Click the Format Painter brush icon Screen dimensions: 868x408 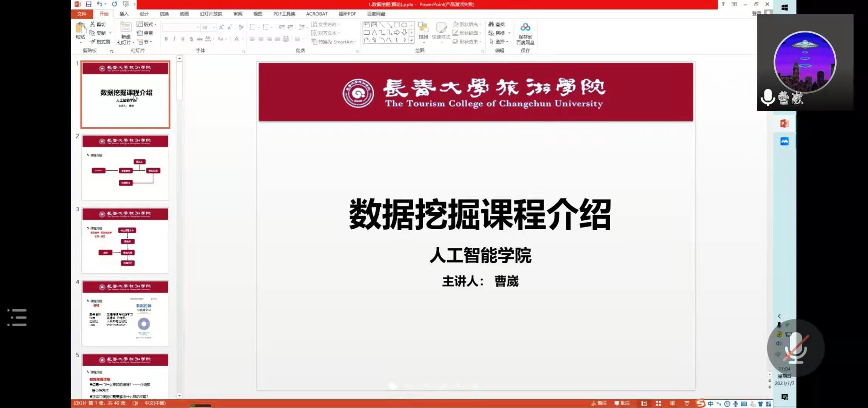(x=93, y=42)
